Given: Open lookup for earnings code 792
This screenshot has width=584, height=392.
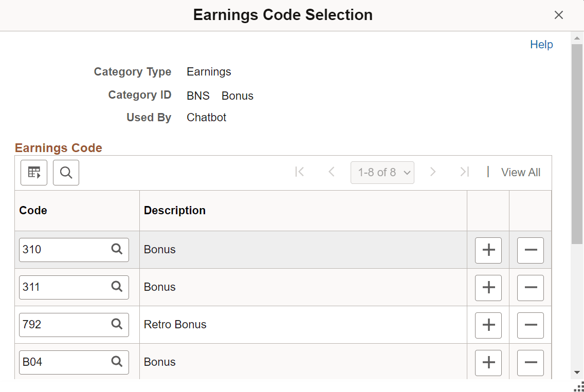Looking at the screenshot, I should point(117,325).
